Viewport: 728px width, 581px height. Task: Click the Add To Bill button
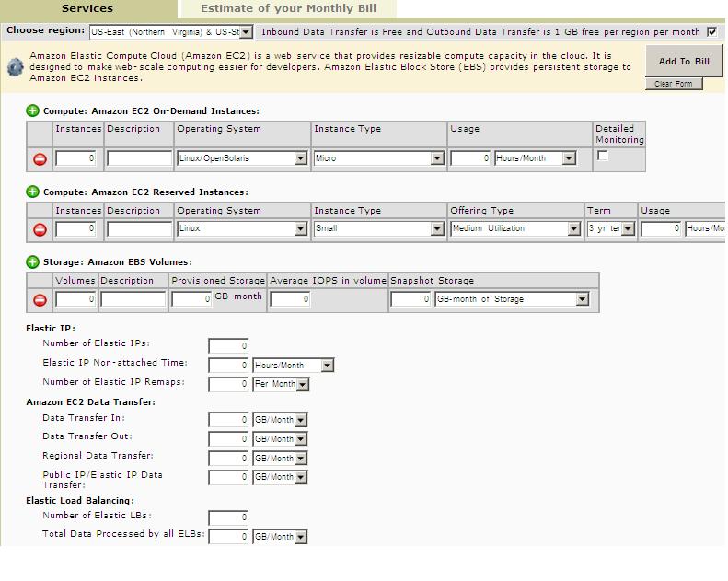pos(684,61)
